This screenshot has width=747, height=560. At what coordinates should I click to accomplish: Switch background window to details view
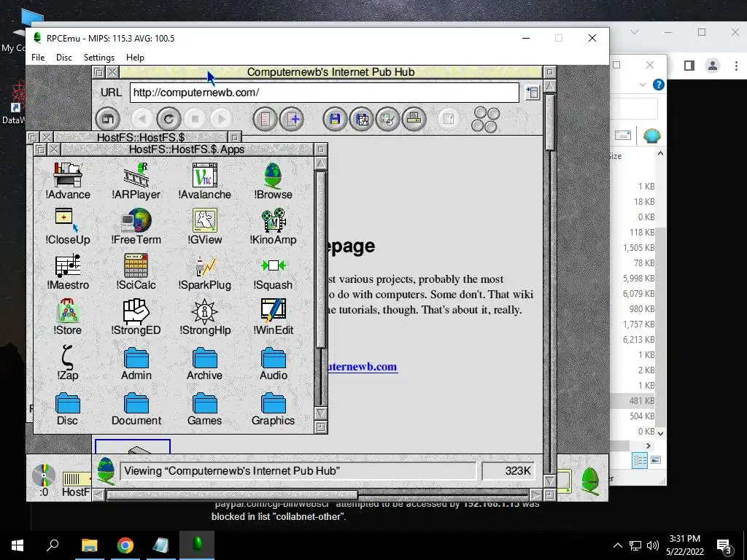click(x=640, y=460)
